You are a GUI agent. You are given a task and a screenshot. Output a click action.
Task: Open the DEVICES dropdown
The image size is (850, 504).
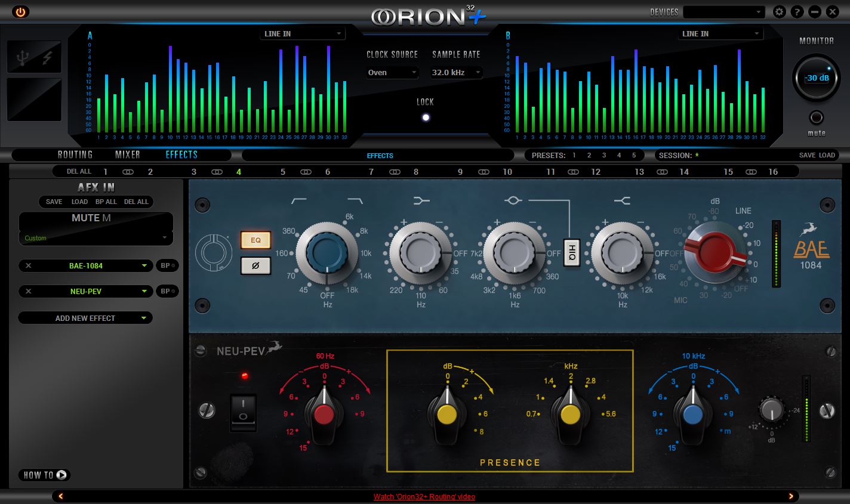pyautogui.click(x=724, y=12)
